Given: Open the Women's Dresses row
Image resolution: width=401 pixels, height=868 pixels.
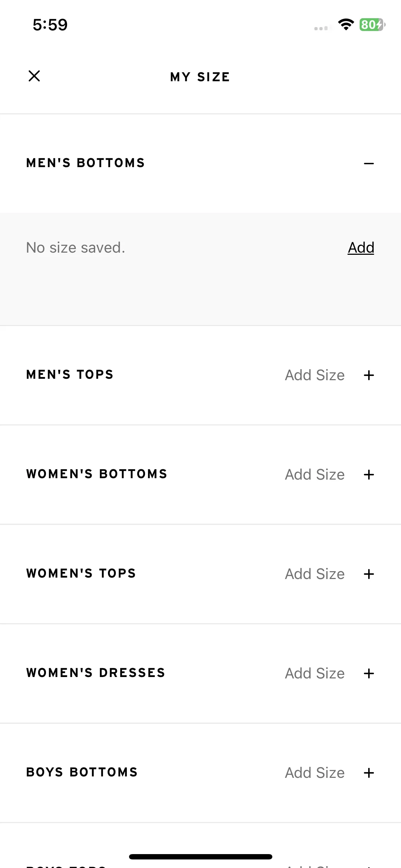Looking at the screenshot, I should click(200, 673).
